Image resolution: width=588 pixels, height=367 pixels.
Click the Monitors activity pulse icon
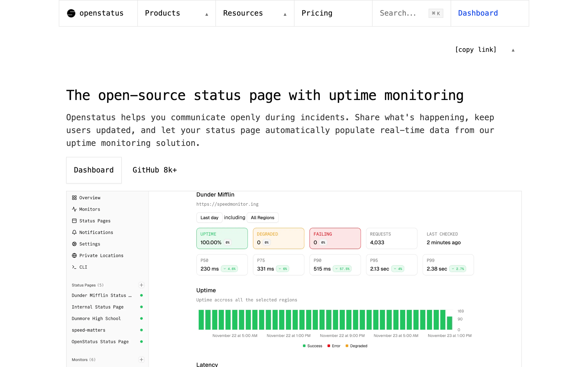click(74, 209)
